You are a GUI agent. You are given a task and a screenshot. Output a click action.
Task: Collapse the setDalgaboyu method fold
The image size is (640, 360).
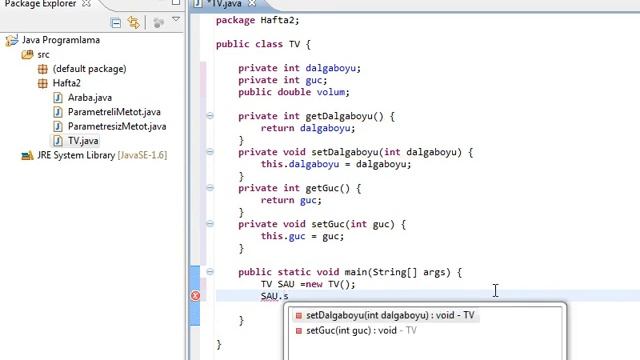[210, 152]
